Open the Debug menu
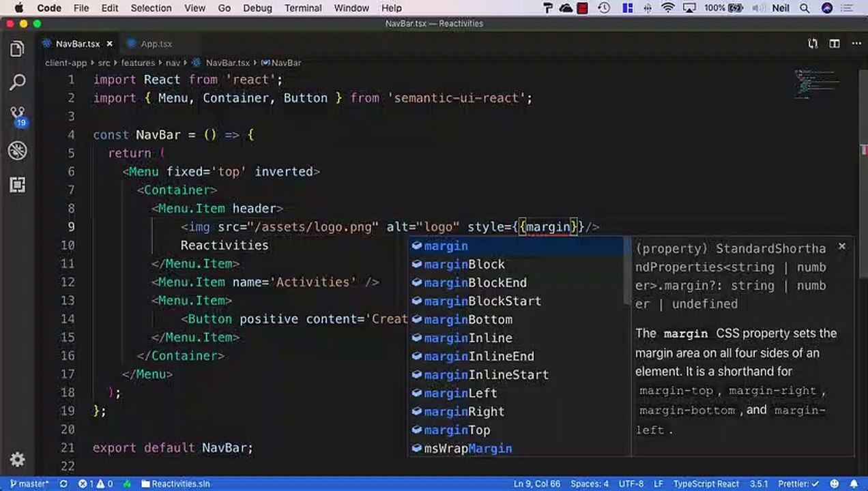 257,8
